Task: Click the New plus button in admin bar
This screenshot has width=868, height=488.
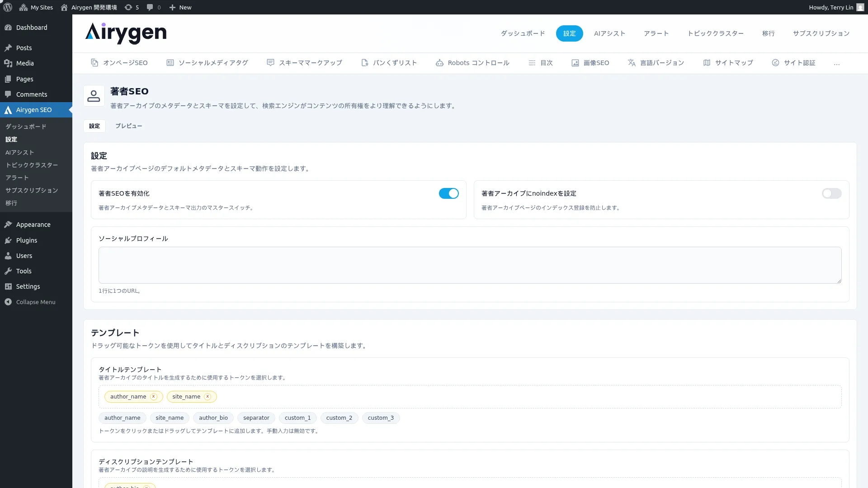Action: tap(180, 7)
